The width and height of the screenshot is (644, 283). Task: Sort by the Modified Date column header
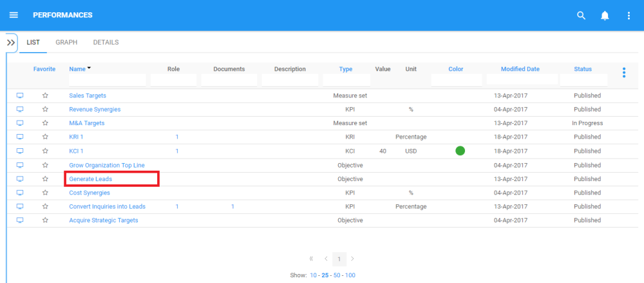click(x=520, y=69)
